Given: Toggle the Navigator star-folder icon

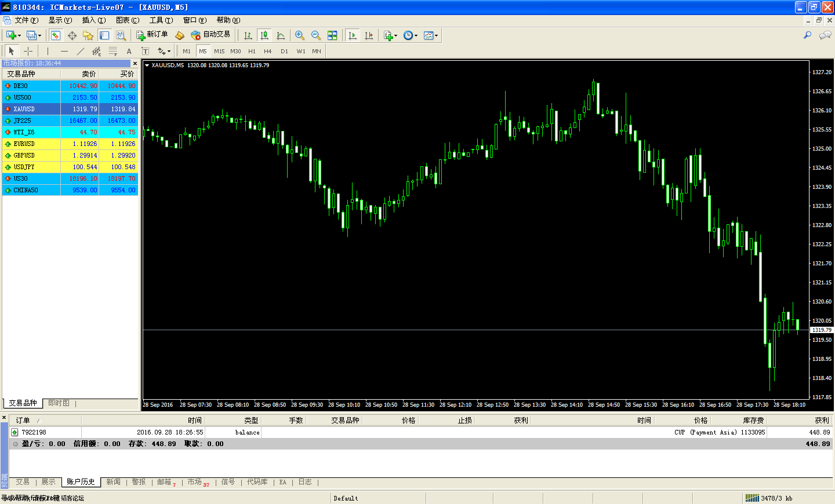Looking at the screenshot, I should (88, 35).
